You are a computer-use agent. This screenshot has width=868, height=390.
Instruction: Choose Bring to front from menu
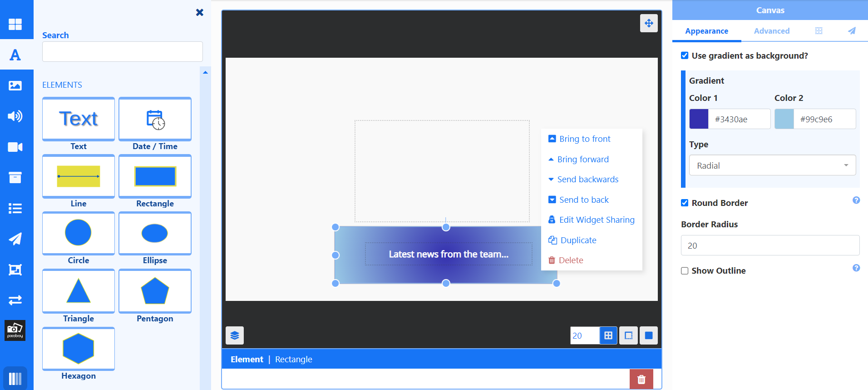[x=584, y=139]
